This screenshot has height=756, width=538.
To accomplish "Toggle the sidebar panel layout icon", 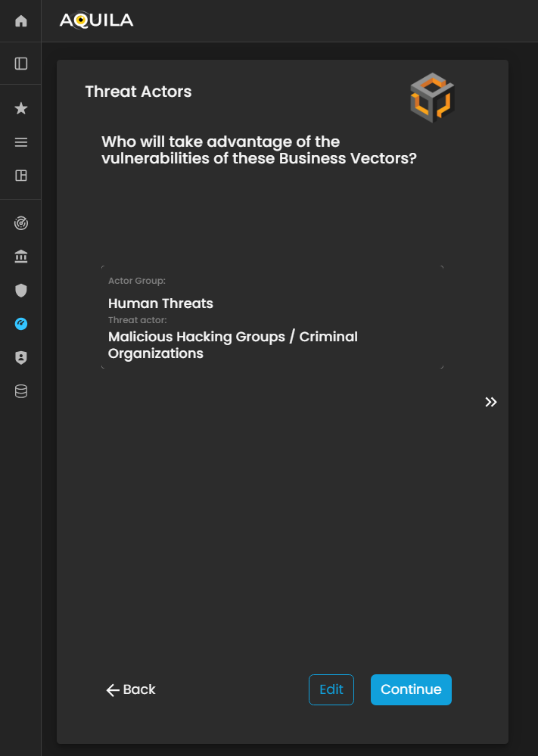I will (x=21, y=64).
